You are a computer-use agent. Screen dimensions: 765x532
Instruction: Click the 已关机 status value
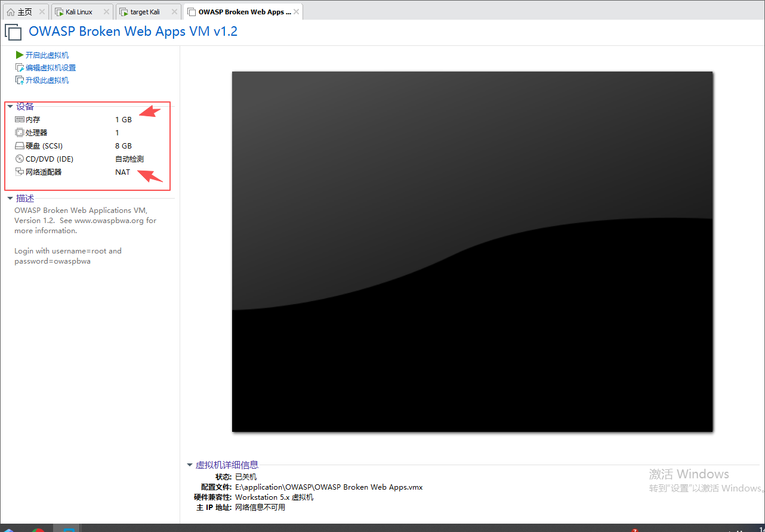click(246, 477)
